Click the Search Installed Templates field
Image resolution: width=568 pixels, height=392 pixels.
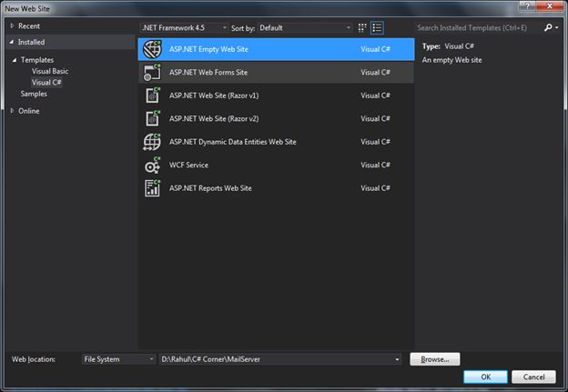[478, 28]
